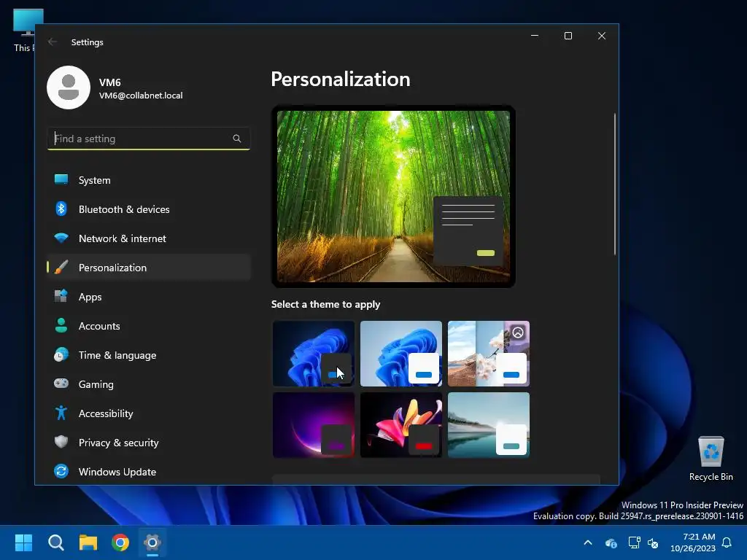
Task: Go to Bluetooth & devices
Action: (149, 209)
